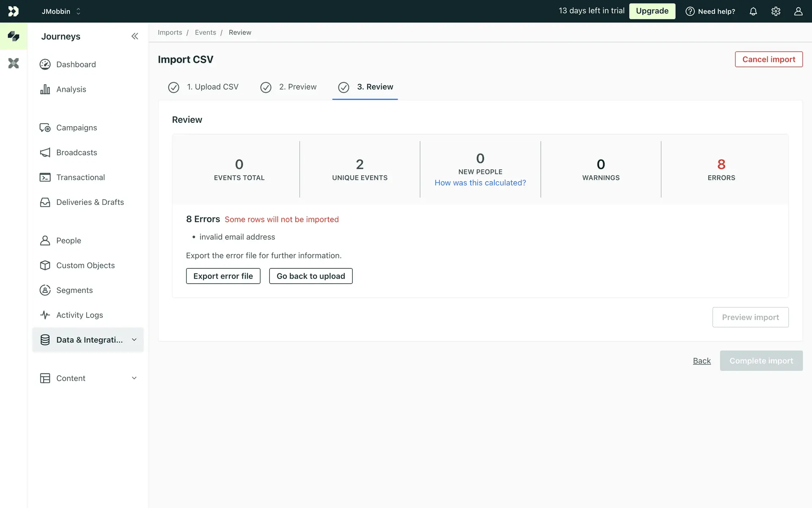
Task: Click Events breadcrumb link
Action: (205, 33)
